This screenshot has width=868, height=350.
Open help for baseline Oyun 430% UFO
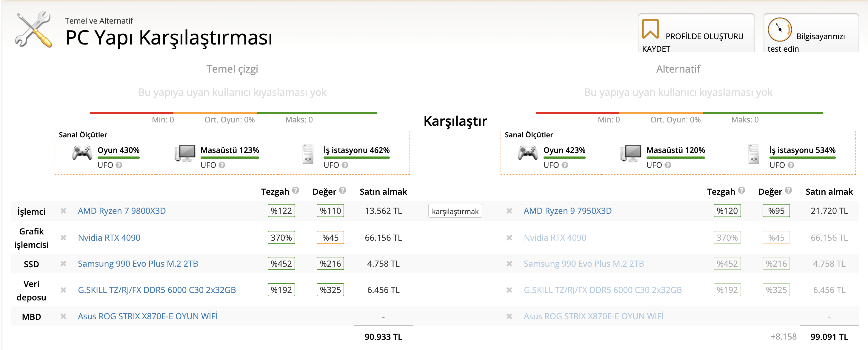pyautogui.click(x=119, y=165)
